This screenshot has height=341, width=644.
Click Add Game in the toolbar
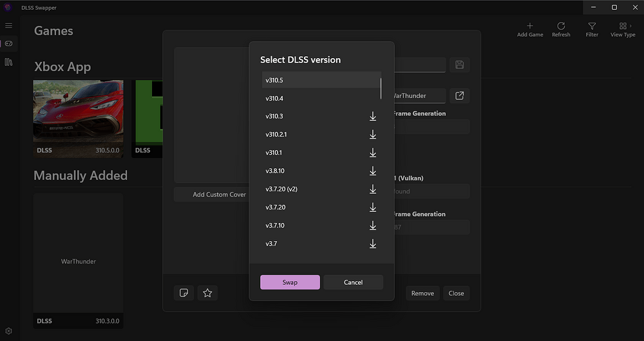pyautogui.click(x=530, y=29)
